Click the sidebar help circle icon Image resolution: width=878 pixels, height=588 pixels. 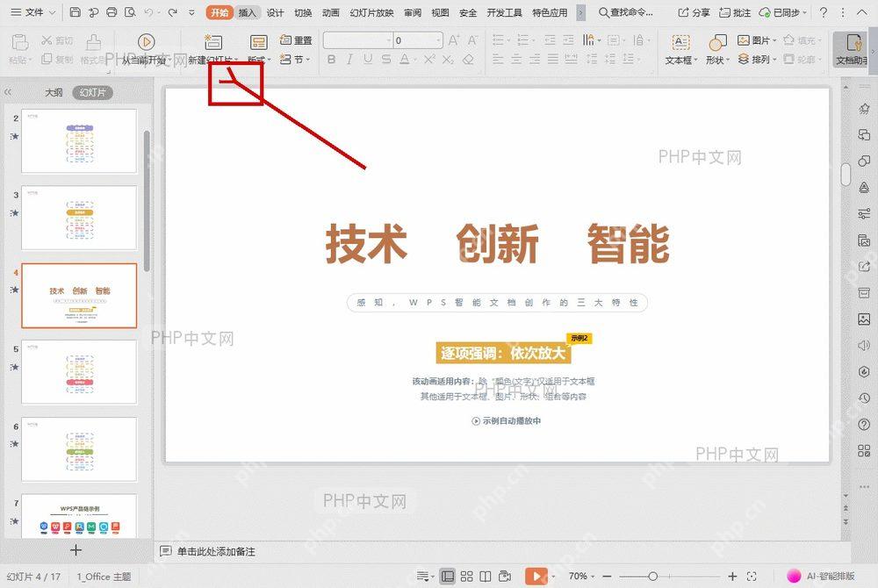click(x=864, y=425)
